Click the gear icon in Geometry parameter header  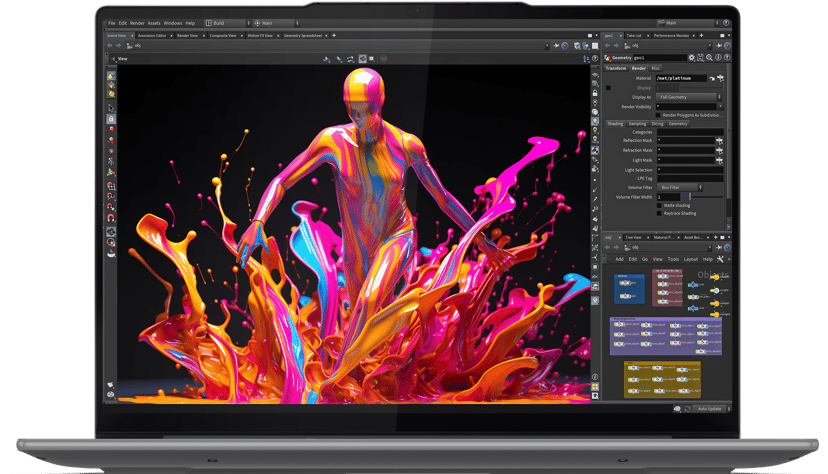(691, 58)
